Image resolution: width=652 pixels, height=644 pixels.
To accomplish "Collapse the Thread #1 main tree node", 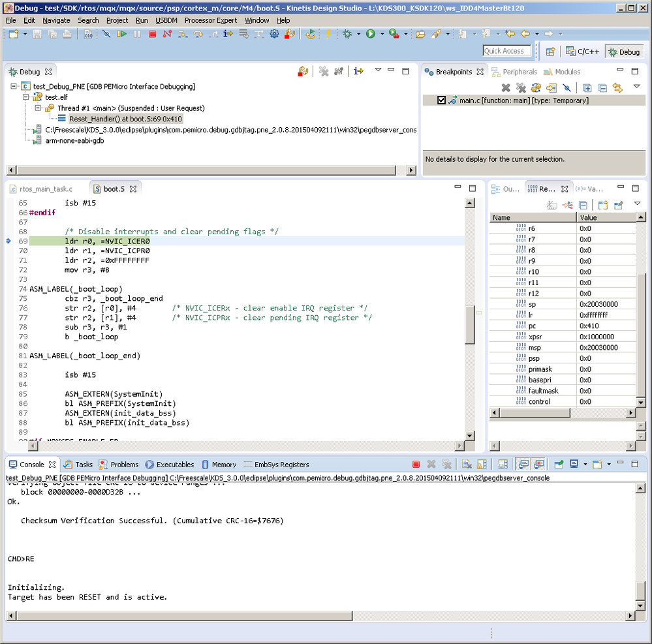I will coord(38,108).
